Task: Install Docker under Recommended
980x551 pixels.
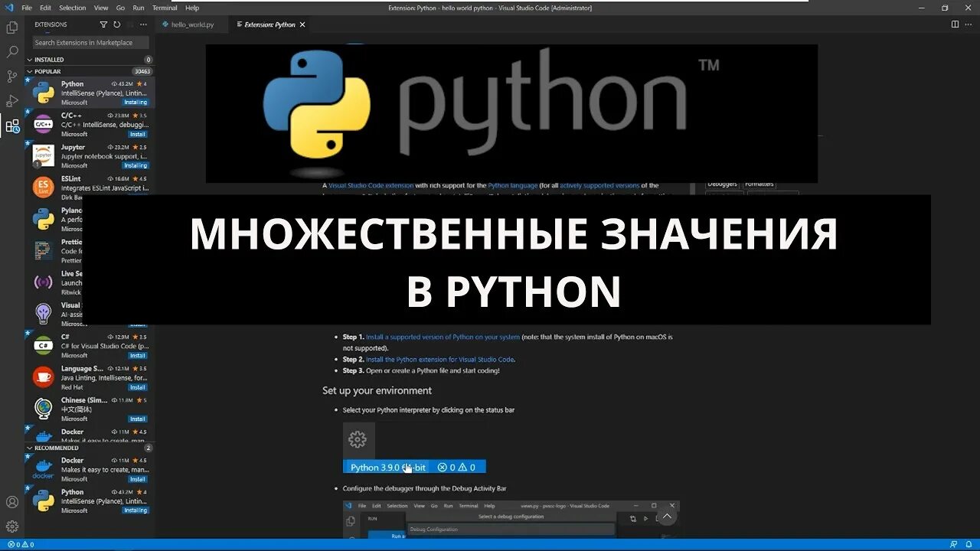Action: tap(138, 479)
